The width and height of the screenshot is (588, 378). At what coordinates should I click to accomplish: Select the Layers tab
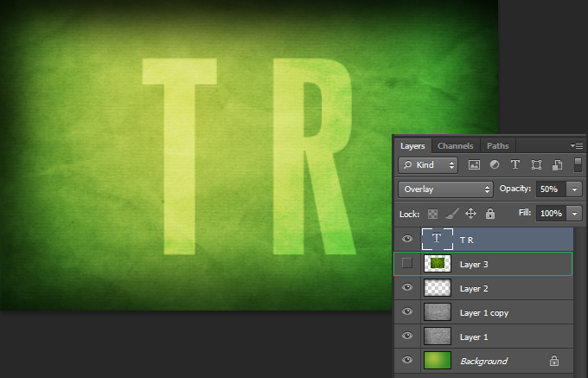coord(412,146)
